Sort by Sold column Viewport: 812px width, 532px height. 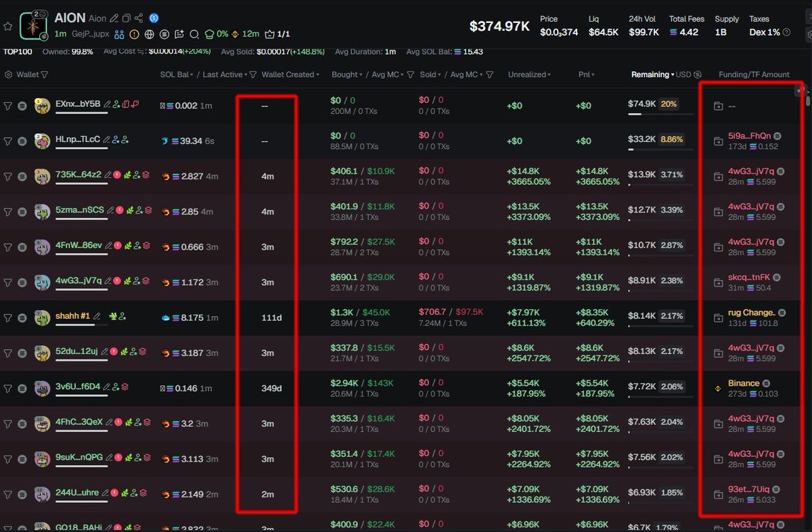coord(430,74)
